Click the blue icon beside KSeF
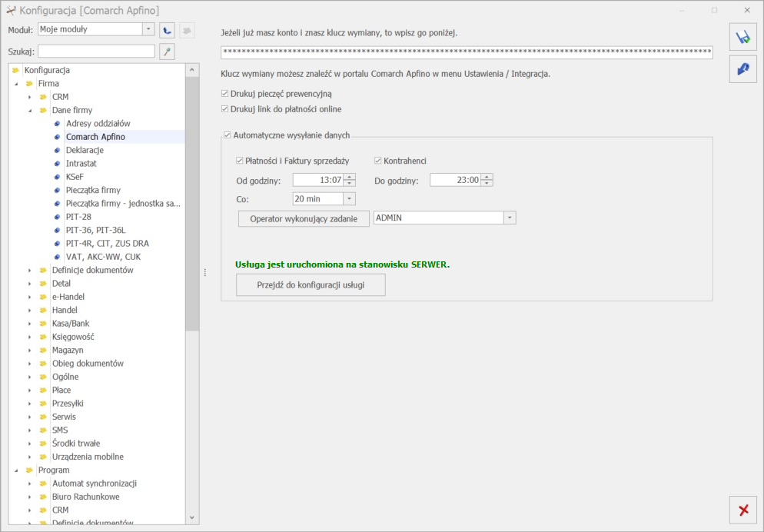 (x=57, y=177)
